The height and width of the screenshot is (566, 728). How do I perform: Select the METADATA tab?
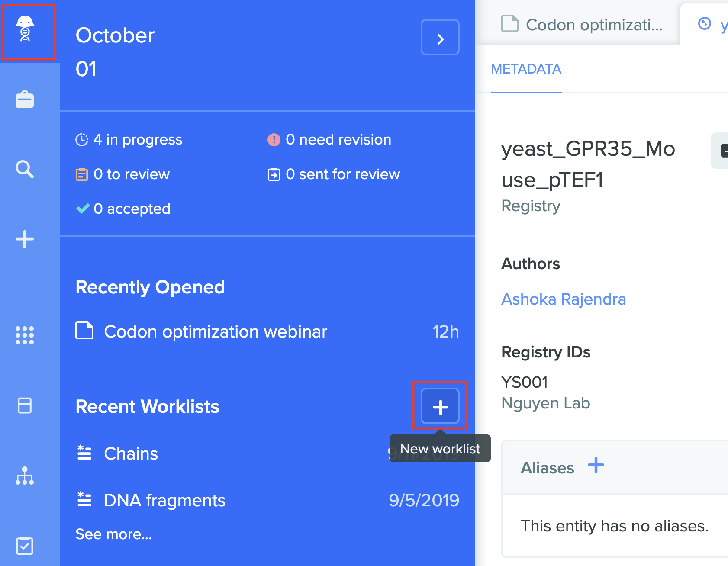pyautogui.click(x=526, y=69)
